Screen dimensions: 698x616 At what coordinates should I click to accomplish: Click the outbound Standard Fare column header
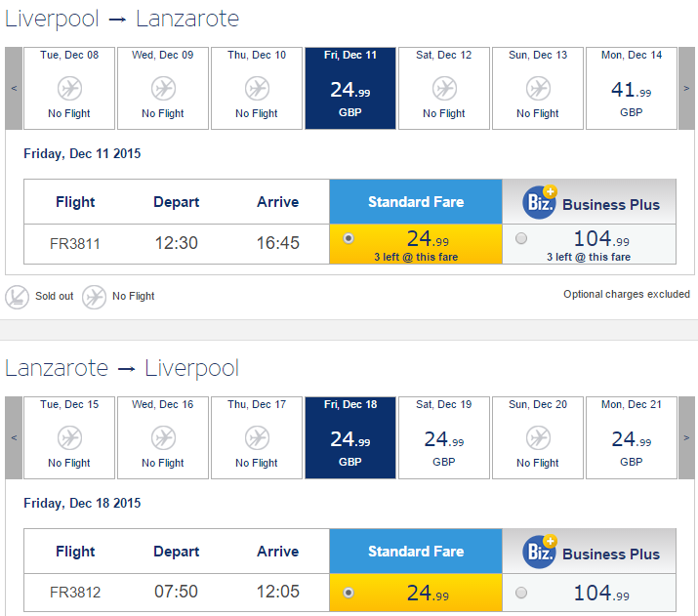coord(416,202)
